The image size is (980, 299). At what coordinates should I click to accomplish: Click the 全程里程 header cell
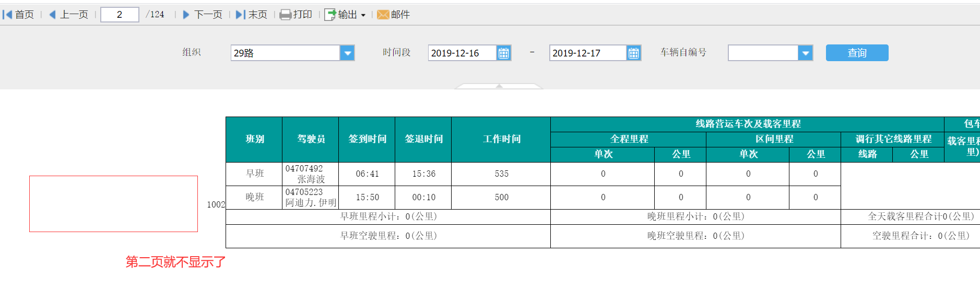click(x=629, y=140)
